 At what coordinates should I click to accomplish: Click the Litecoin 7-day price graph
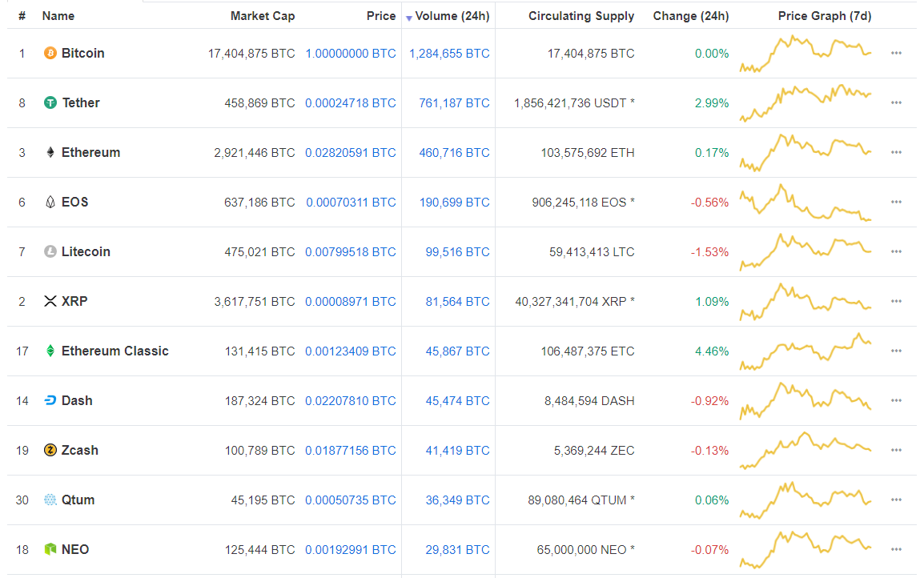[805, 252]
